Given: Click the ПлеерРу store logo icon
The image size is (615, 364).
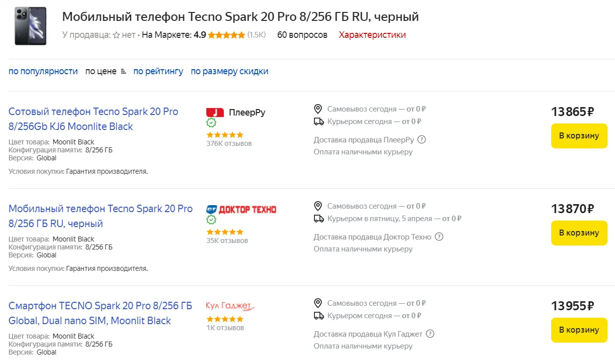Looking at the screenshot, I should pos(215,112).
